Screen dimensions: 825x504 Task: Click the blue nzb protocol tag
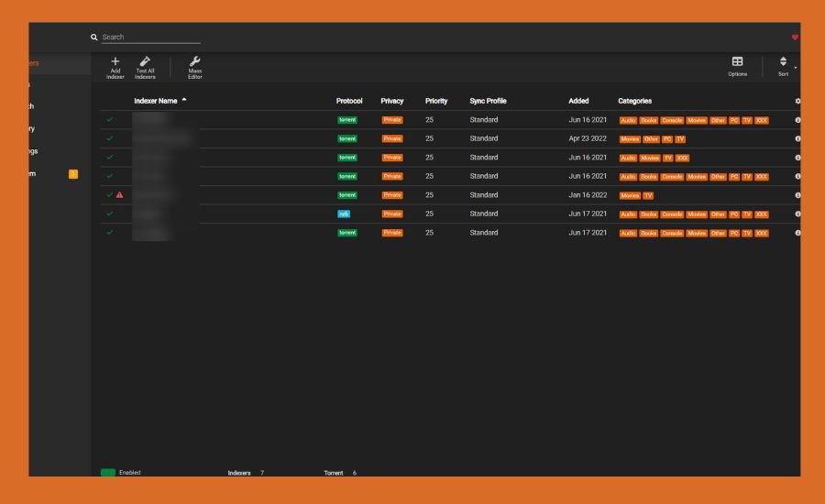point(344,214)
